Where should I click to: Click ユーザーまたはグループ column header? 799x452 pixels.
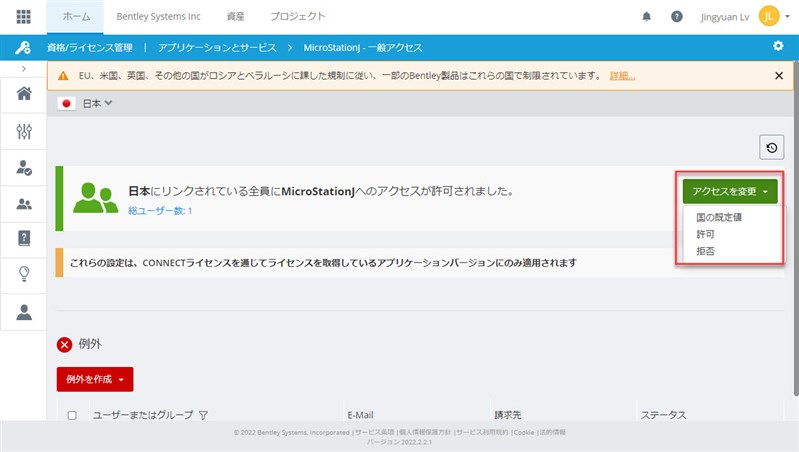(x=143, y=415)
